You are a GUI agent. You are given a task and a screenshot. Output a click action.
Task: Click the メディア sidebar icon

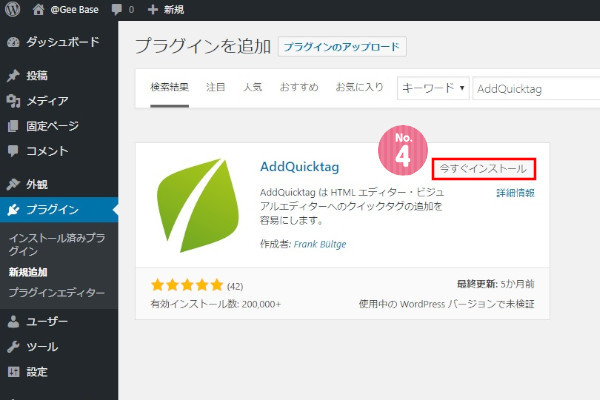coord(13,101)
